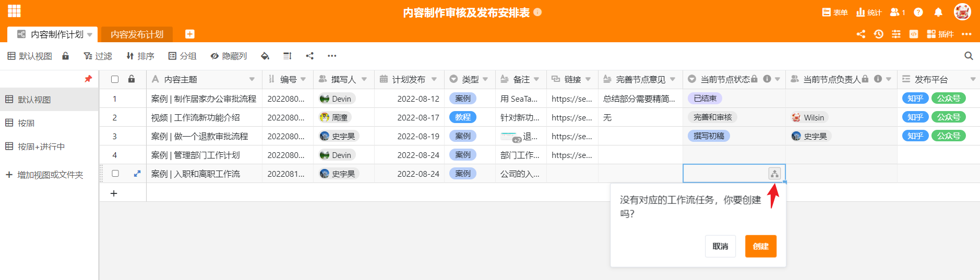Open the history clock icon

pos(879,34)
